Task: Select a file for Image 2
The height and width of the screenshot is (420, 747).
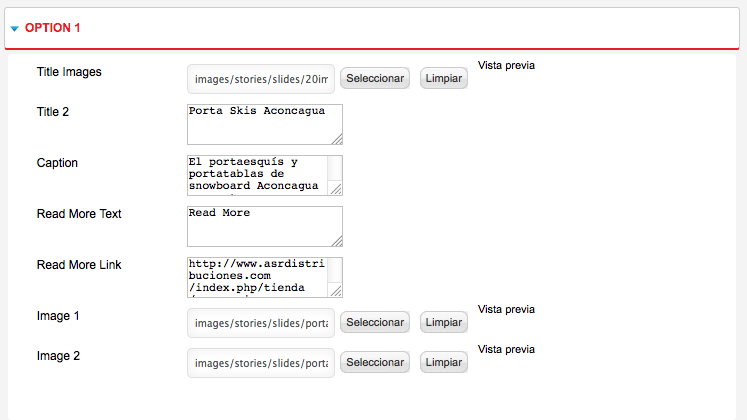Action: click(375, 362)
